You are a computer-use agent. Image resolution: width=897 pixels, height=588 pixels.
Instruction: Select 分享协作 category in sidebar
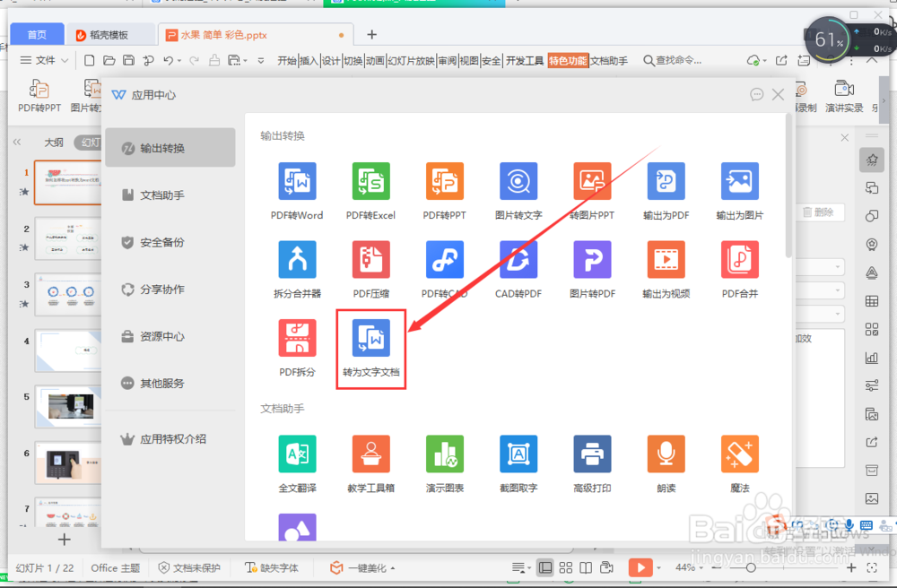(170, 290)
